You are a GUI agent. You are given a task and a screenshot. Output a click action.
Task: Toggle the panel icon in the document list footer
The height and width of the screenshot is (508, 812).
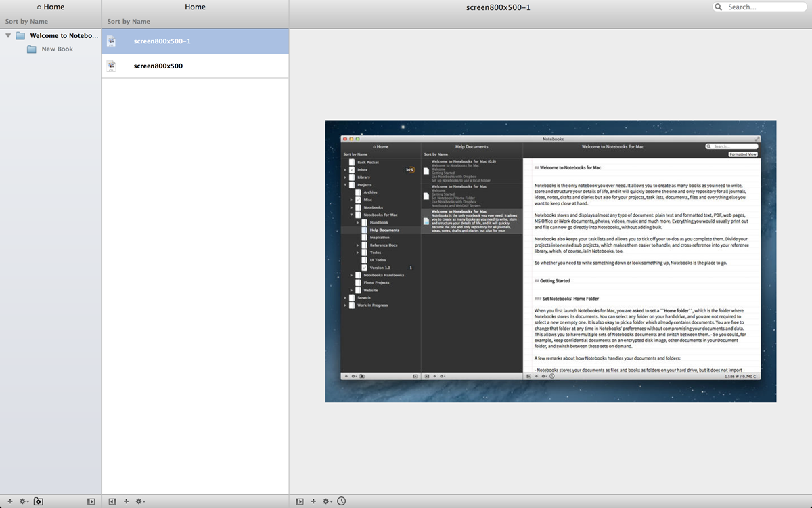coord(112,501)
